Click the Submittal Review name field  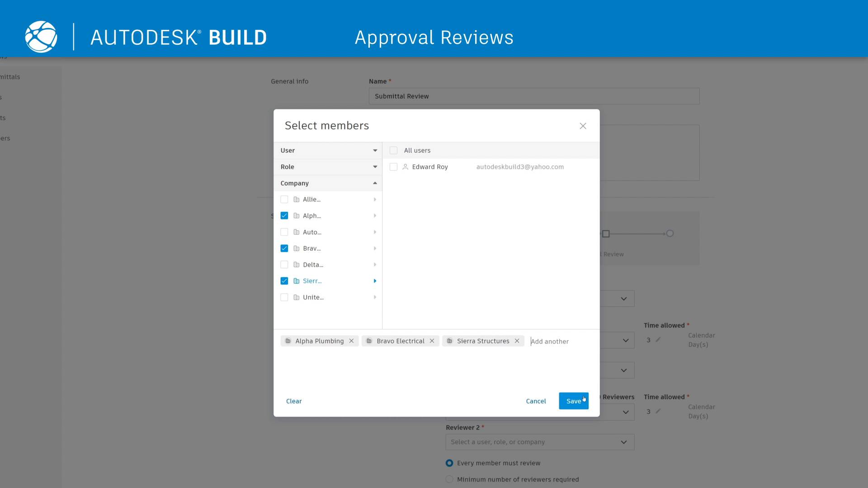click(534, 96)
